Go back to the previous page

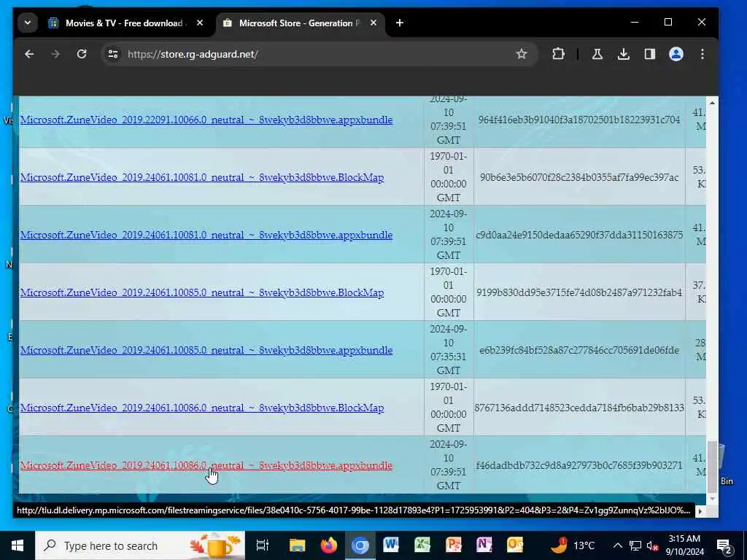29,54
